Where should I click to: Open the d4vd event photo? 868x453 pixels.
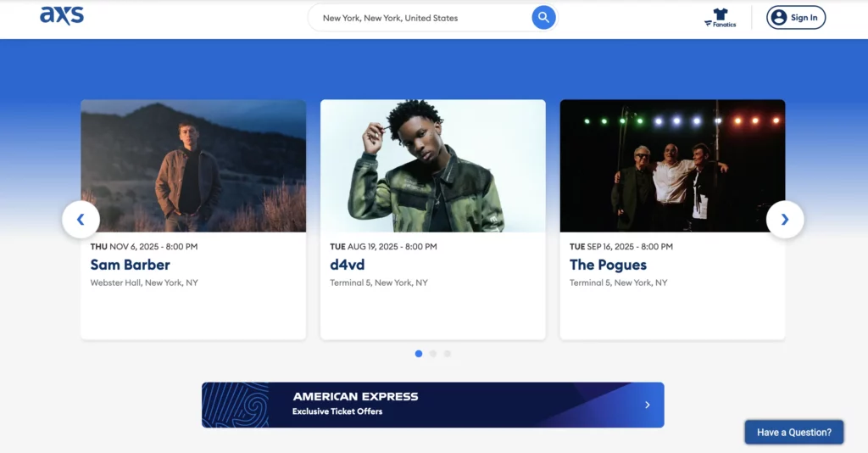(433, 165)
